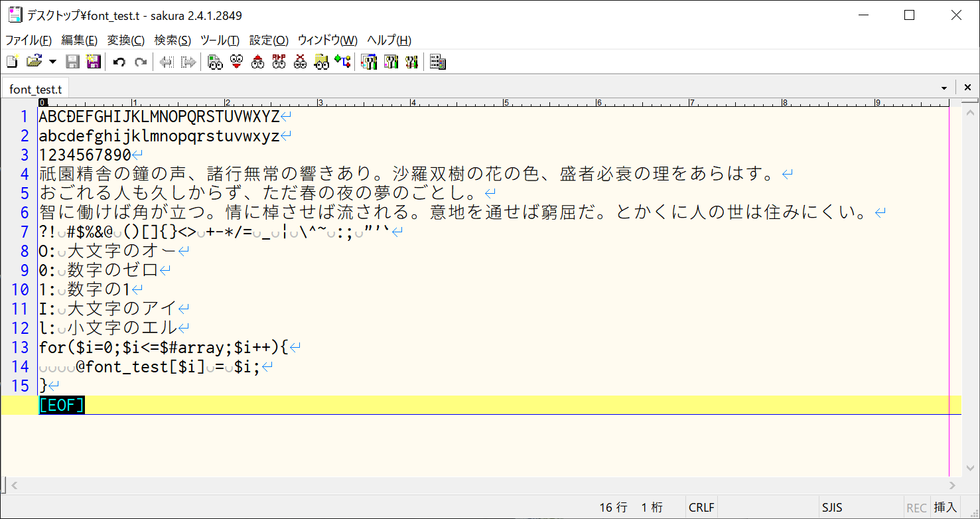
Task: Click the [EOF] marker line
Action: 62,405
